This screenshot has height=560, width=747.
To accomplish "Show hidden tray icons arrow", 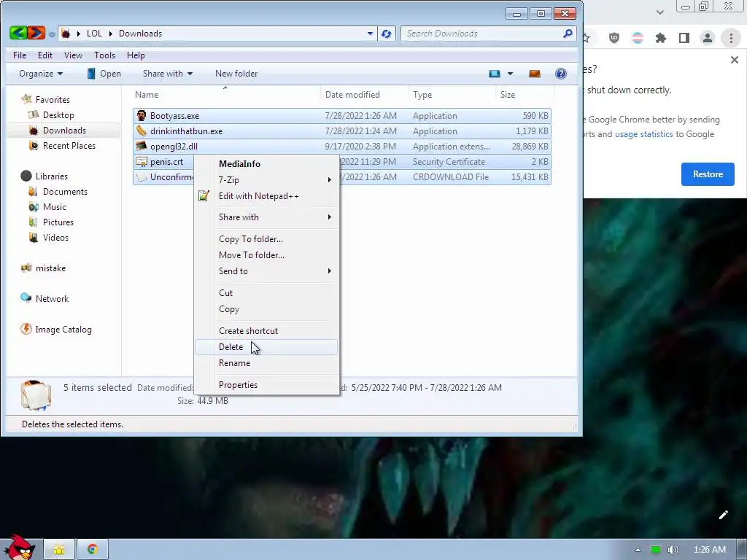I will point(638,550).
